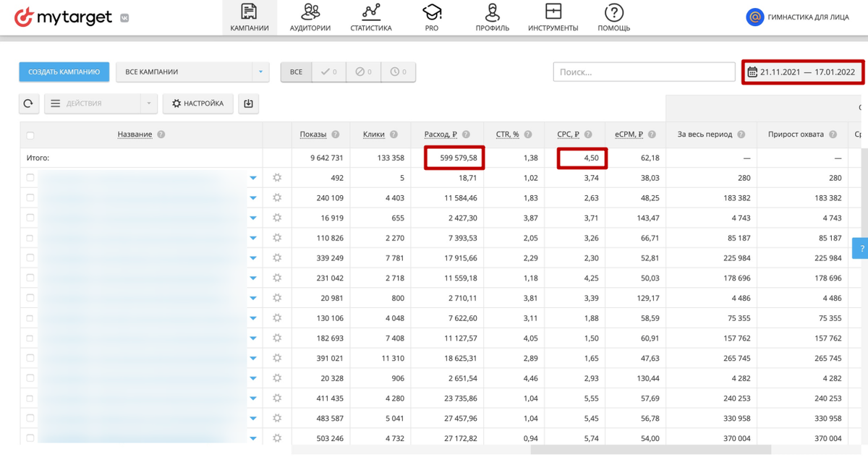Filter by blocked campaigns with the ban-sign button
Viewport: 868px width, 457px height.
point(363,72)
